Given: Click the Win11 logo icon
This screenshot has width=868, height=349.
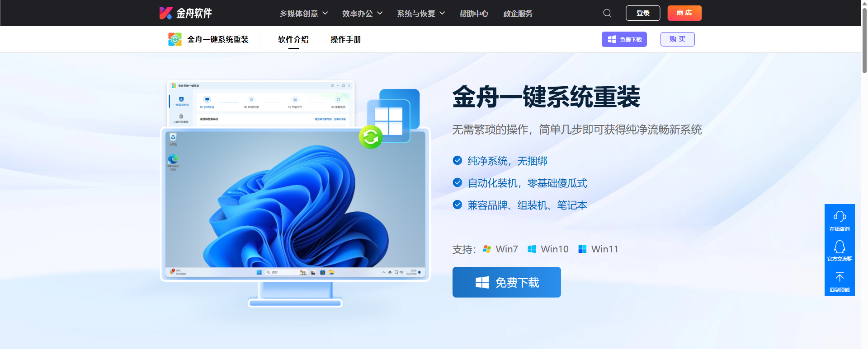Looking at the screenshot, I should [582, 249].
